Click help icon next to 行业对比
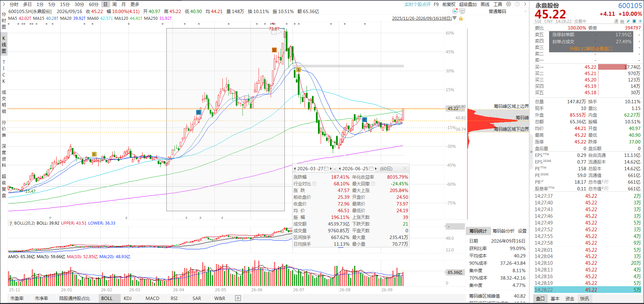 [x=314, y=184]
